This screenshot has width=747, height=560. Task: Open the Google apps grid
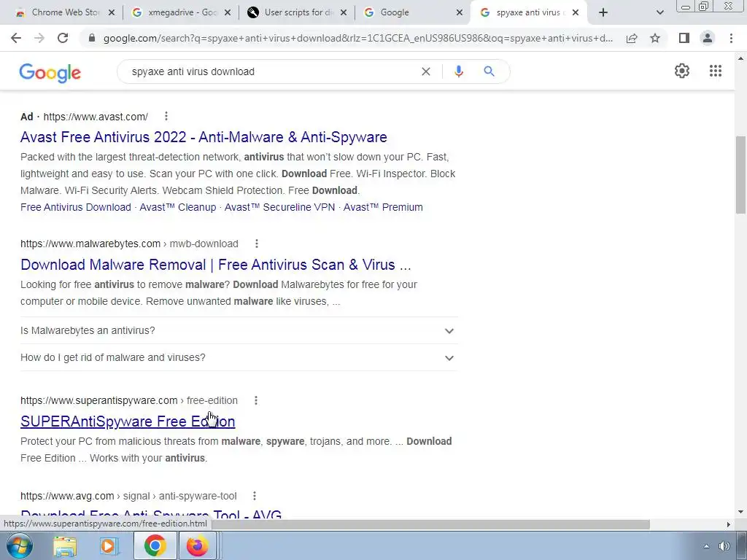pos(715,71)
